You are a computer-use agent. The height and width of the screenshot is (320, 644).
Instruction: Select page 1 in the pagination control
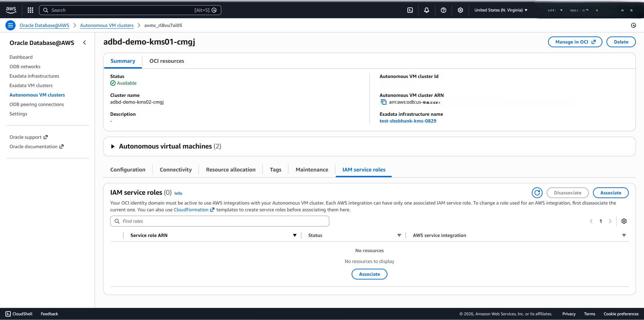coord(601,221)
